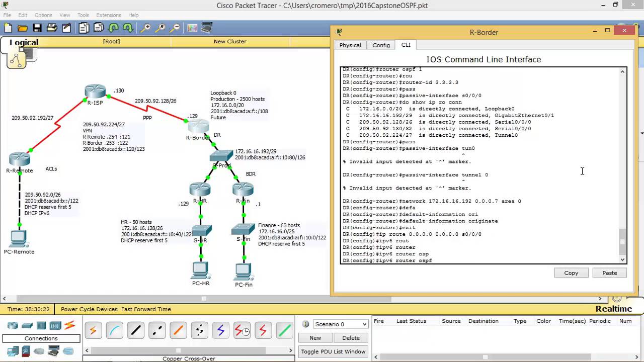644x362 pixels.
Task: Choose the orange Fiber cable icon
Action: (178, 330)
